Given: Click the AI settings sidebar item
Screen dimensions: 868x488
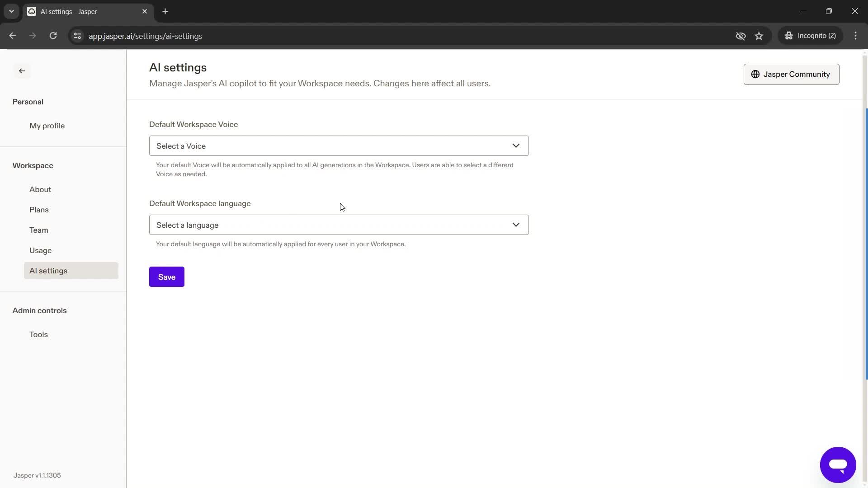Looking at the screenshot, I should pyautogui.click(x=48, y=271).
